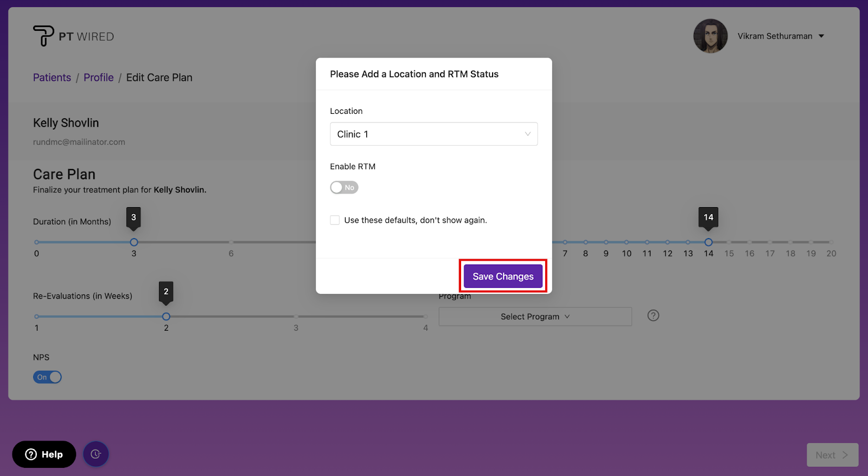Click the PT Wired logo icon
This screenshot has height=476, width=868.
pos(43,36)
